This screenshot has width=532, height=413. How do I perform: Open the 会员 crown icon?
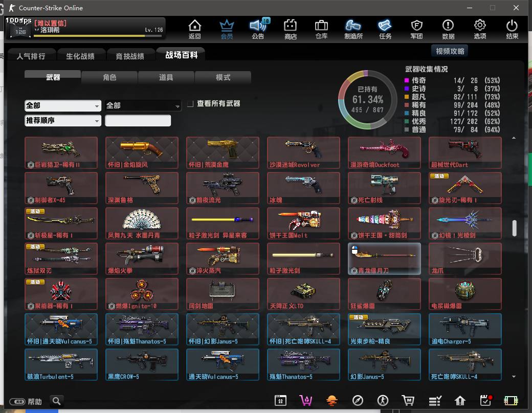point(227,29)
